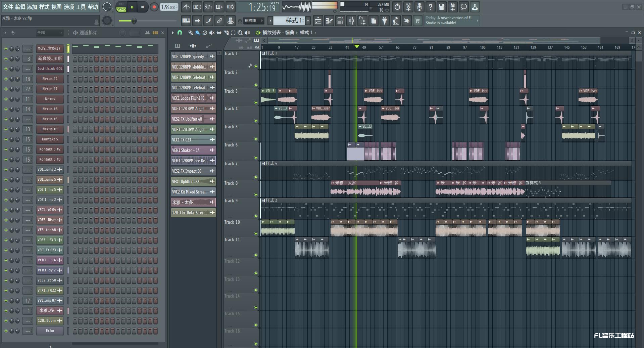Screen dimensions: 644x348
Task: Select VES2 FX Uplifter 48 in picker
Action: click(x=193, y=119)
